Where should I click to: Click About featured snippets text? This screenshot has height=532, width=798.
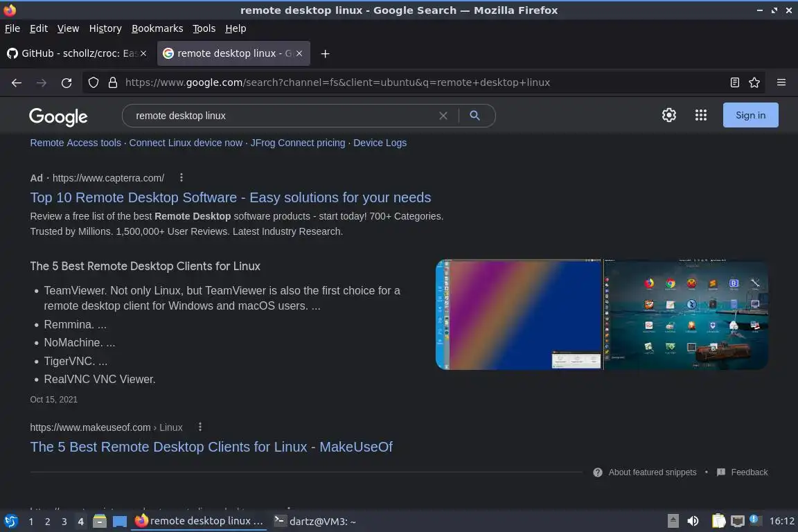click(x=653, y=472)
